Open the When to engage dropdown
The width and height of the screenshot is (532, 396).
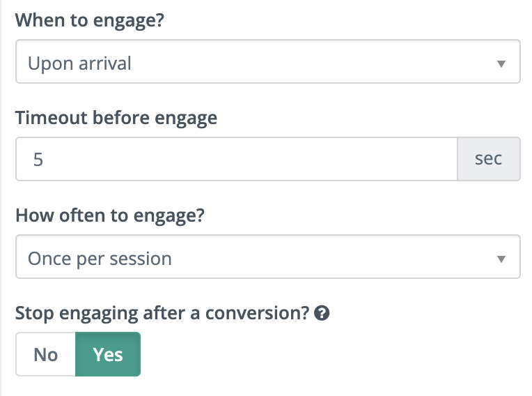(x=267, y=63)
